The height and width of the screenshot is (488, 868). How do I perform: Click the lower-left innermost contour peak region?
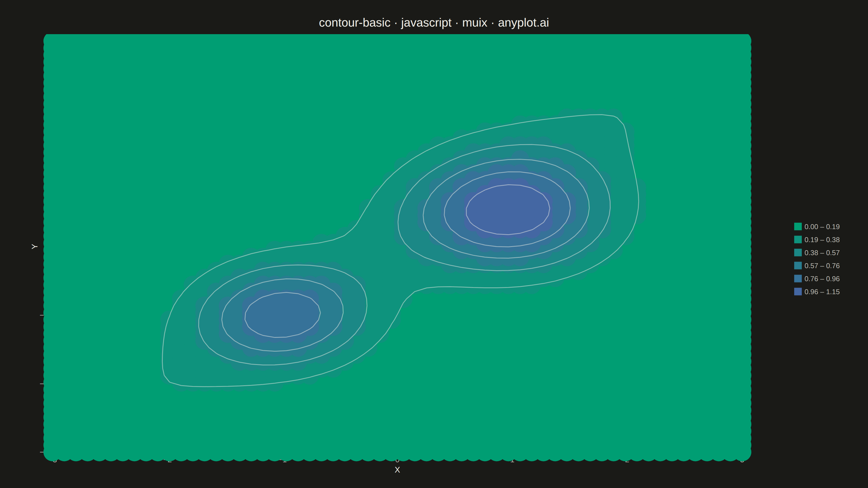[282, 314]
